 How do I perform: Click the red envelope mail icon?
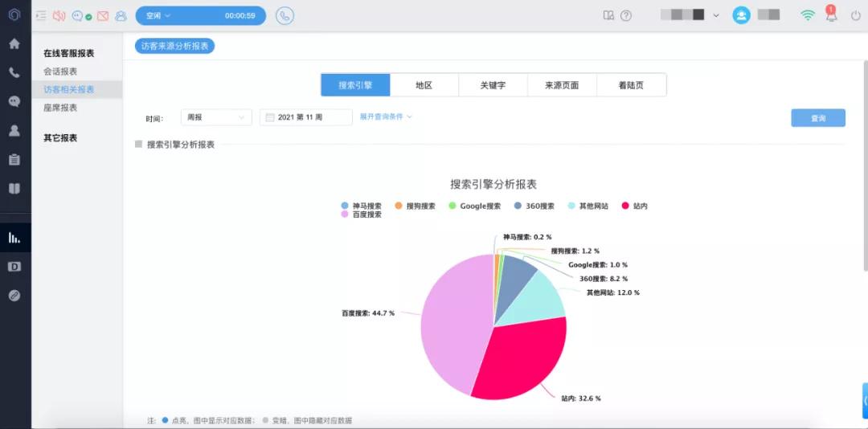click(x=103, y=16)
